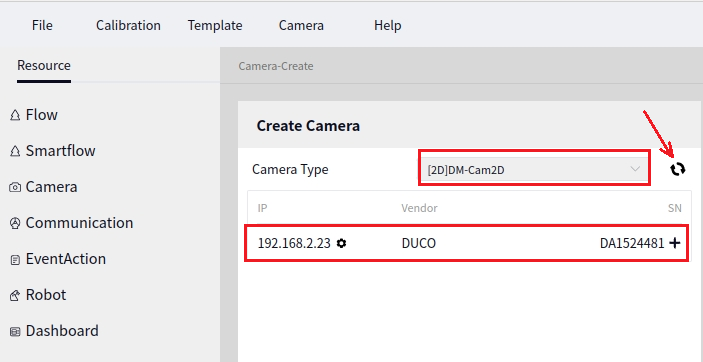Open the Help menu
The width and height of the screenshot is (703, 362).
pyautogui.click(x=388, y=25)
